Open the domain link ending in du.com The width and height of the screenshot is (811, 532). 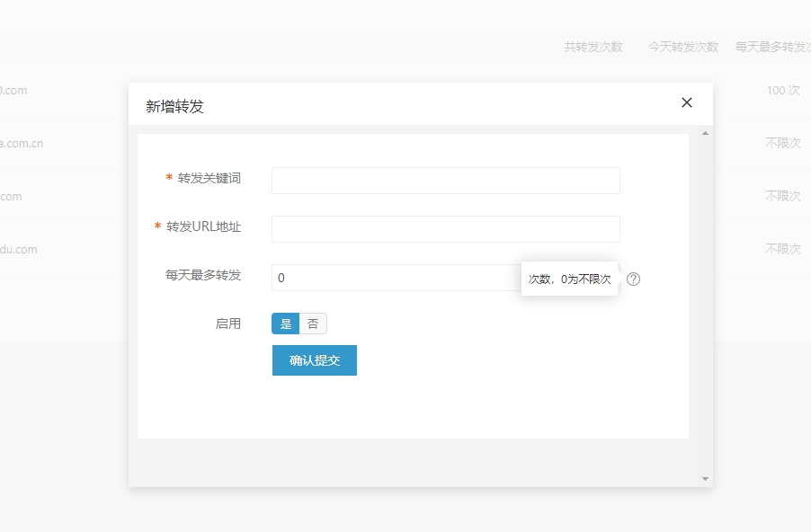(x=18, y=249)
